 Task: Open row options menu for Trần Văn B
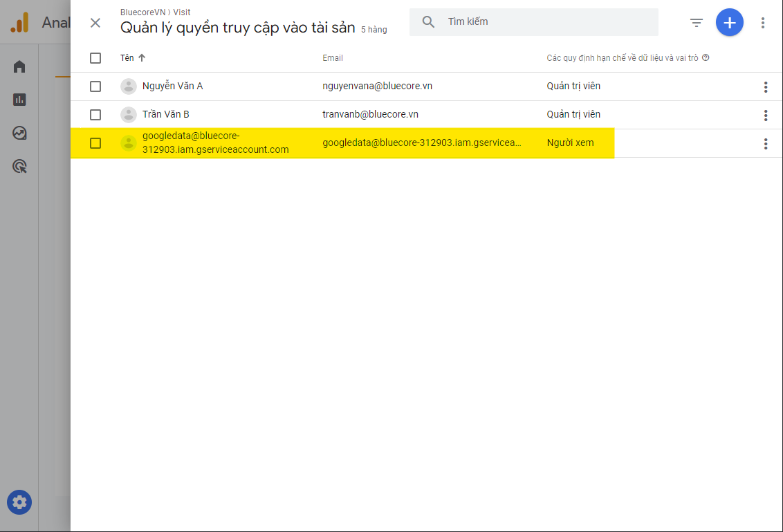[765, 115]
